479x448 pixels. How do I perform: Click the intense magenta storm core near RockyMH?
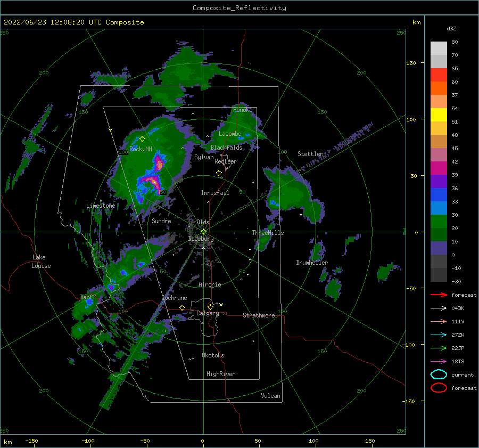[x=159, y=163]
